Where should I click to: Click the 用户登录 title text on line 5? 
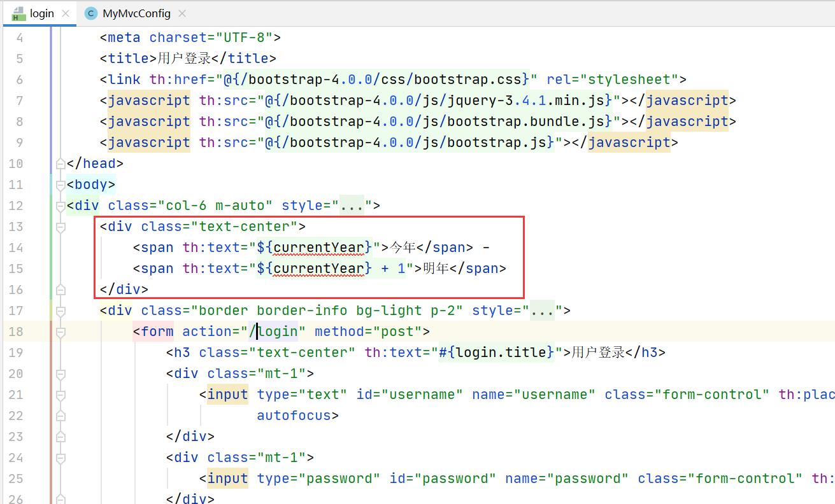coord(185,59)
